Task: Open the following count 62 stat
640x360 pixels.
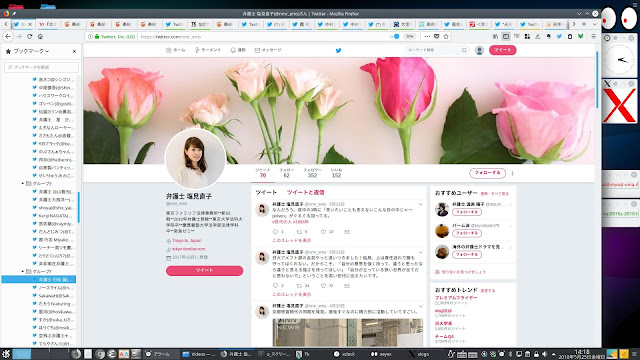Action: [x=287, y=173]
